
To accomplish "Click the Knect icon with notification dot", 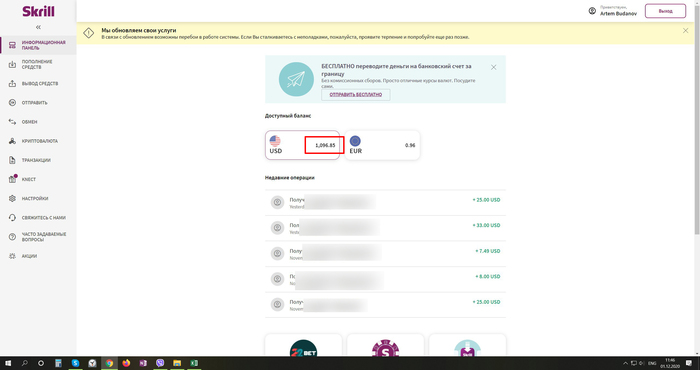I will [13, 179].
